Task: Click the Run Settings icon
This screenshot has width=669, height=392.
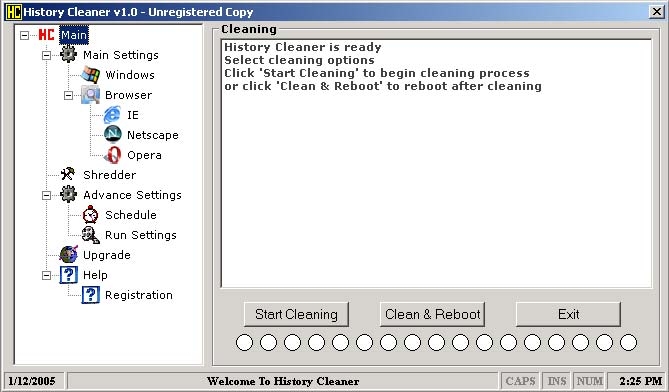Action: pos(90,235)
